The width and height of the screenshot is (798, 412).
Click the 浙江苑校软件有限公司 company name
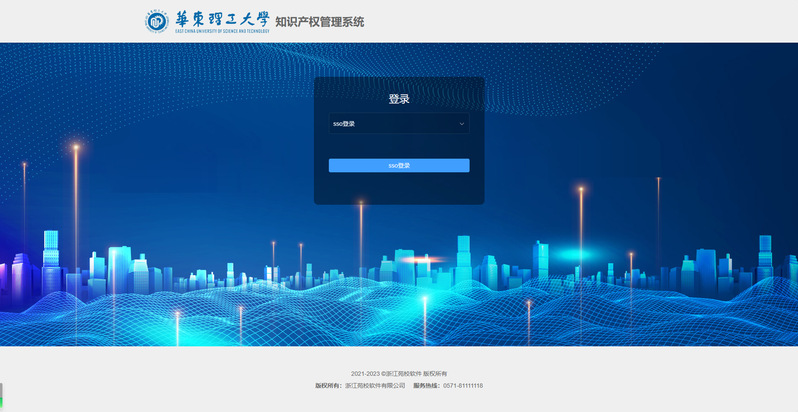tap(375, 385)
